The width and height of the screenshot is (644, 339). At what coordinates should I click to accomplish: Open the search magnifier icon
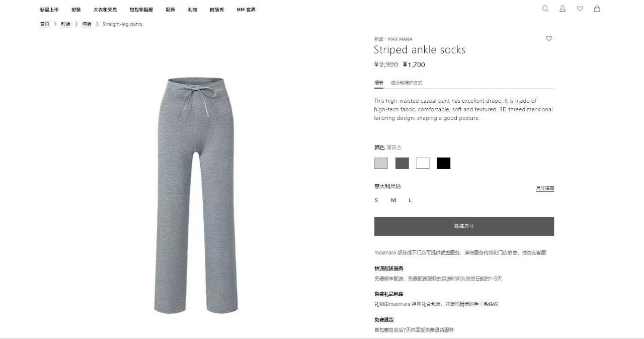pyautogui.click(x=545, y=9)
